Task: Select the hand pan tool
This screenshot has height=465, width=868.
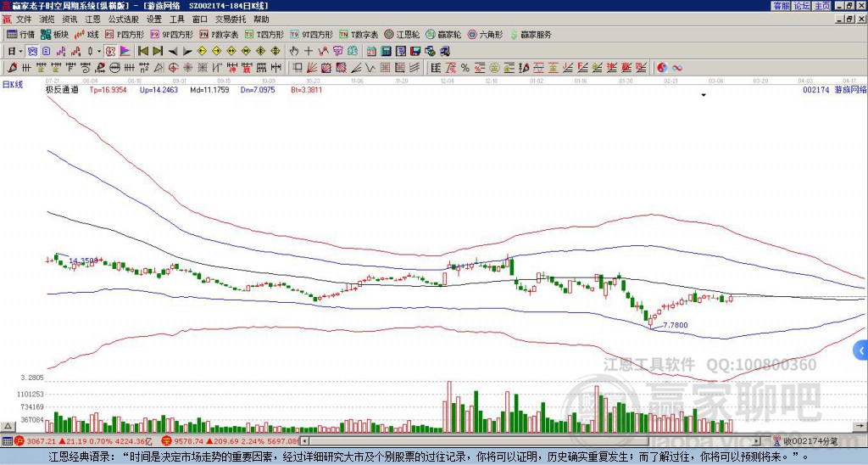Action: pos(293,52)
